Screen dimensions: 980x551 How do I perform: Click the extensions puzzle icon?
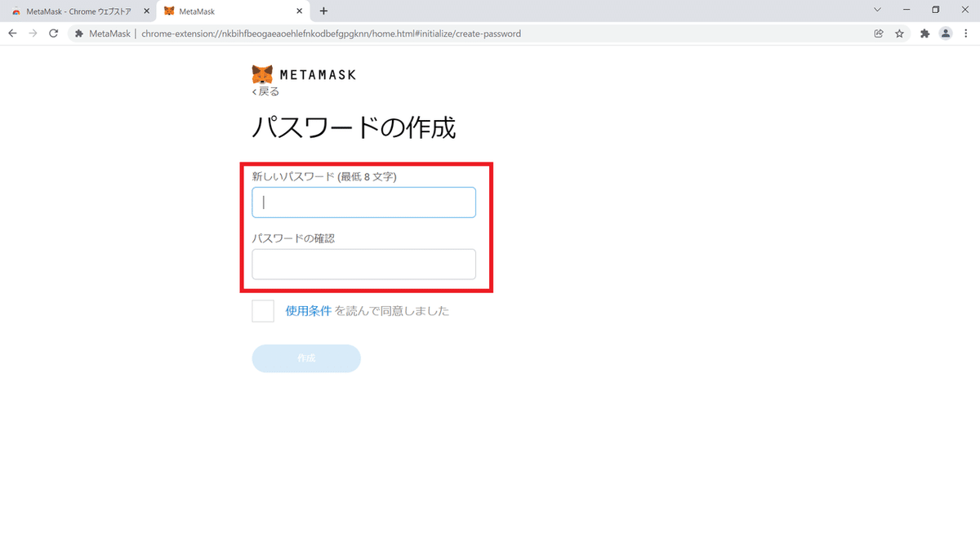pyautogui.click(x=925, y=34)
